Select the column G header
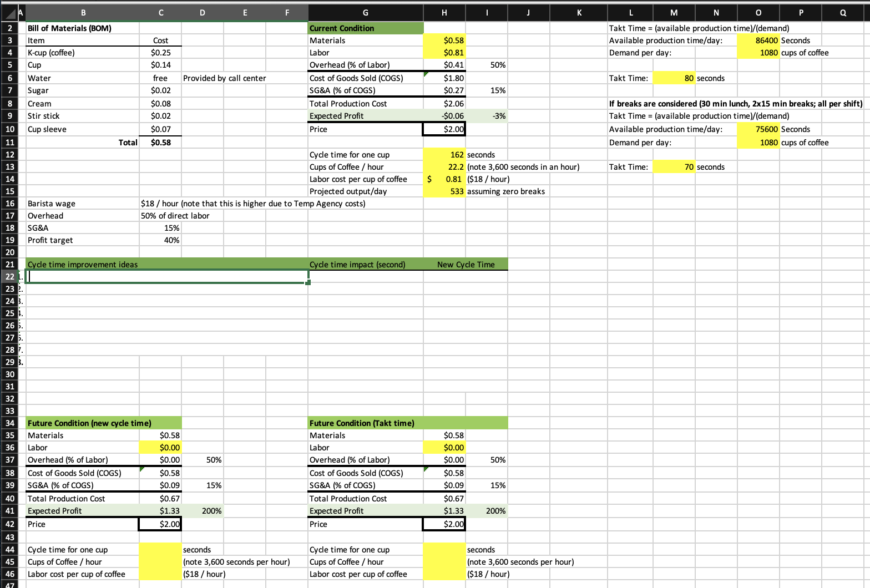The image size is (870, 588). (x=365, y=14)
